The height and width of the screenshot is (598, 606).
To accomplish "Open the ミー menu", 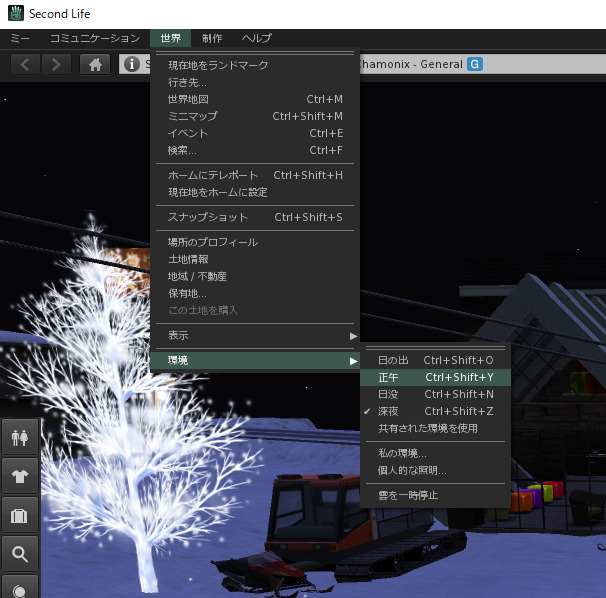I will tap(20, 38).
